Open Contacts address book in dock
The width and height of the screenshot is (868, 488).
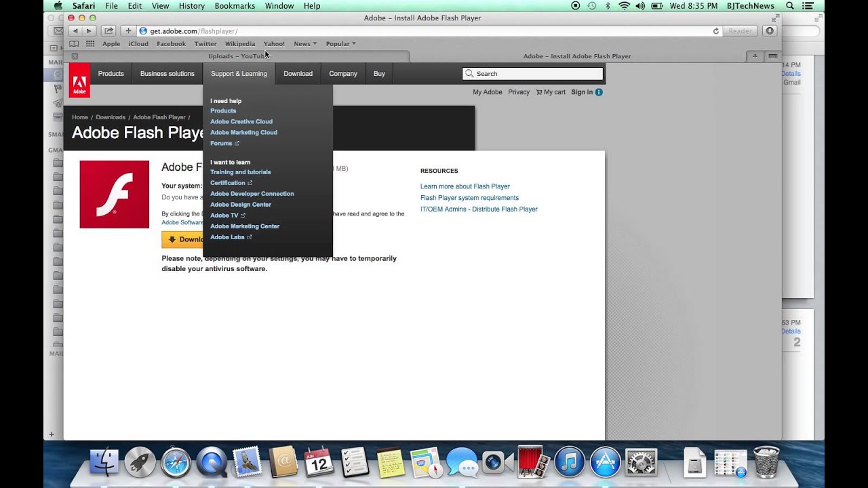click(283, 462)
